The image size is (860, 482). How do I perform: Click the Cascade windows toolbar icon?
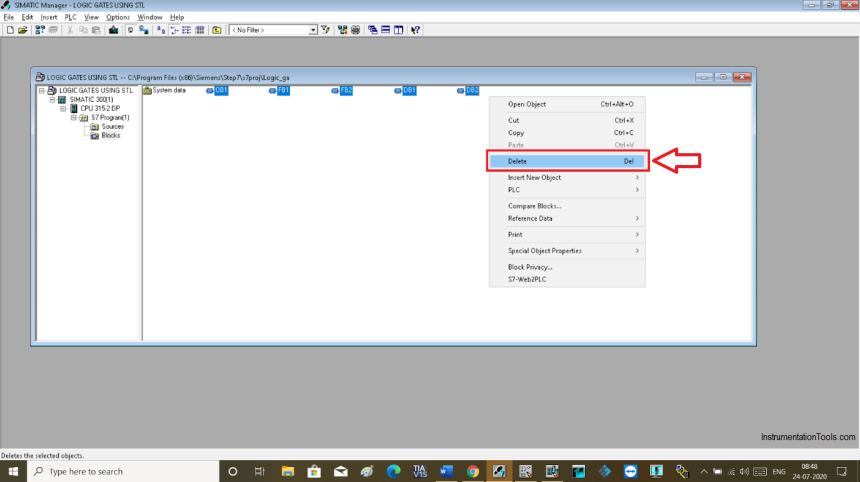pos(372,30)
